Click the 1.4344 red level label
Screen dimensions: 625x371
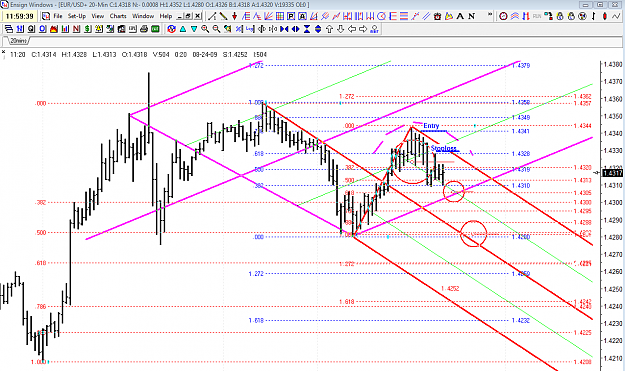click(x=583, y=126)
